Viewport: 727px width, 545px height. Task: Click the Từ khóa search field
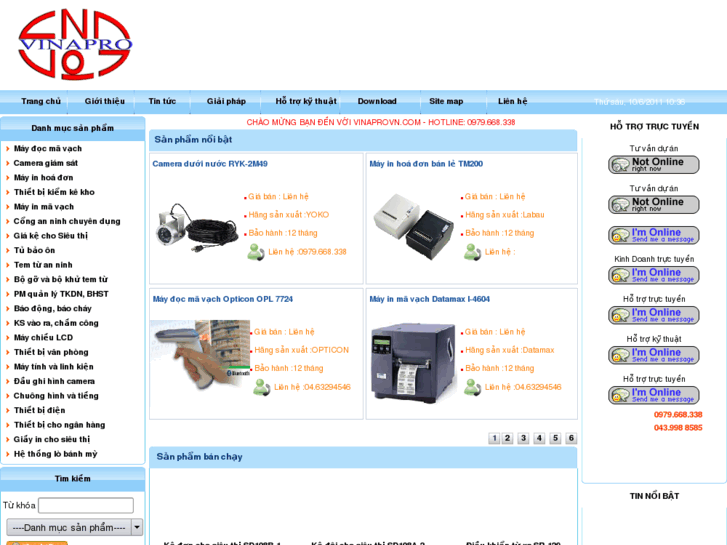[86, 505]
